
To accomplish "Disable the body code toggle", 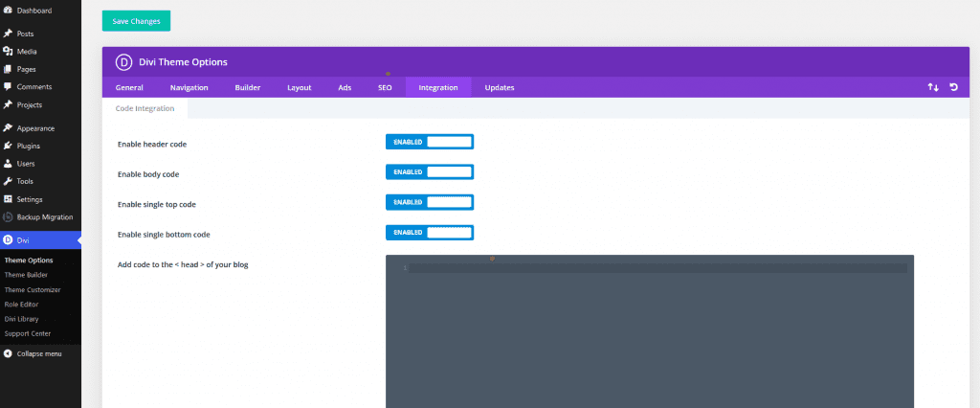I will (x=430, y=171).
